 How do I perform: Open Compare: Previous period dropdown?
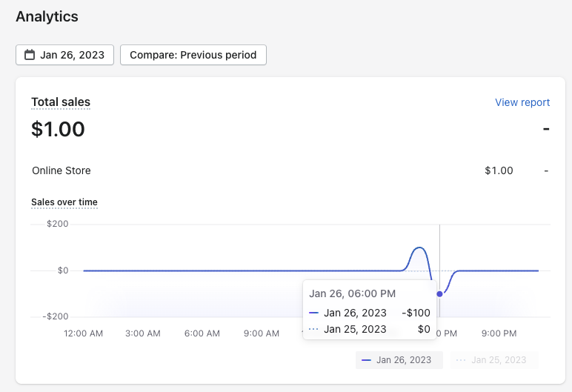click(193, 55)
